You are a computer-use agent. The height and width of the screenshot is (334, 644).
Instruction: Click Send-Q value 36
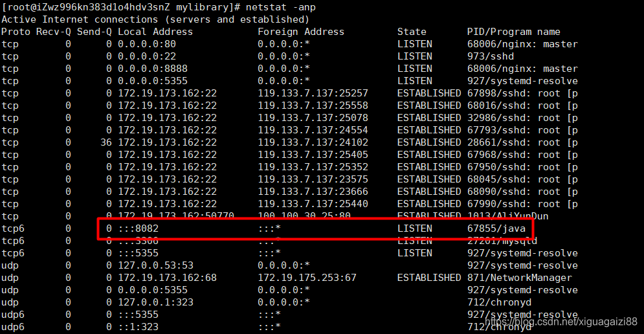pos(106,142)
